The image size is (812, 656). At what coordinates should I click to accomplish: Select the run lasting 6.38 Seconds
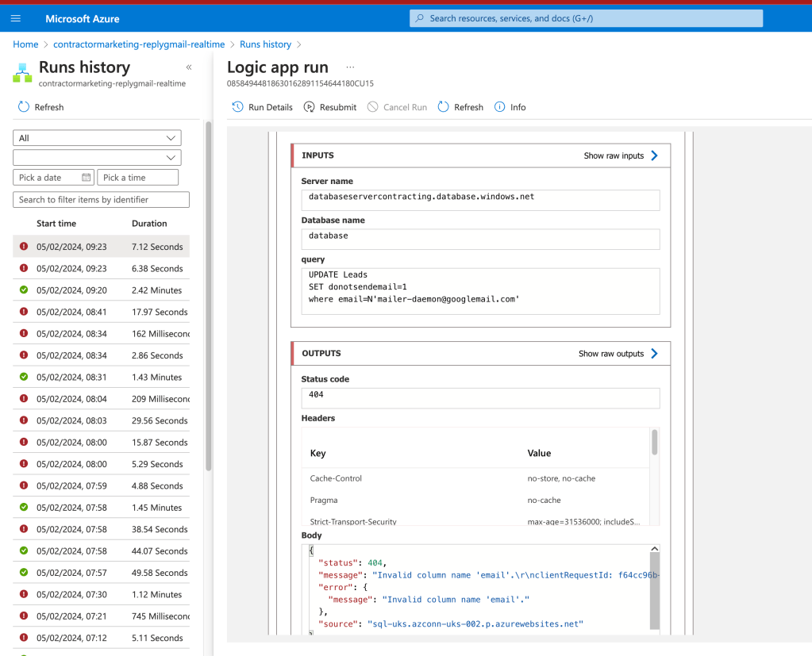click(101, 268)
